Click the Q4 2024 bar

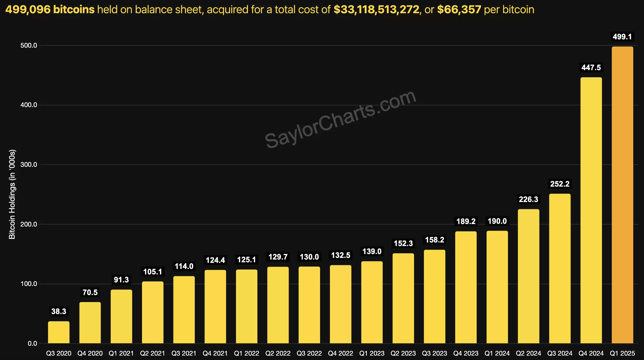[x=591, y=210]
